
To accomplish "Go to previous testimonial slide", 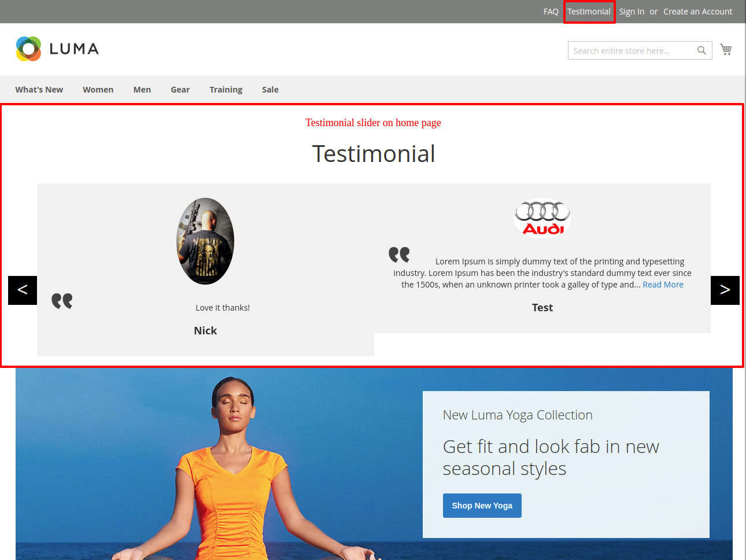I will click(x=23, y=290).
